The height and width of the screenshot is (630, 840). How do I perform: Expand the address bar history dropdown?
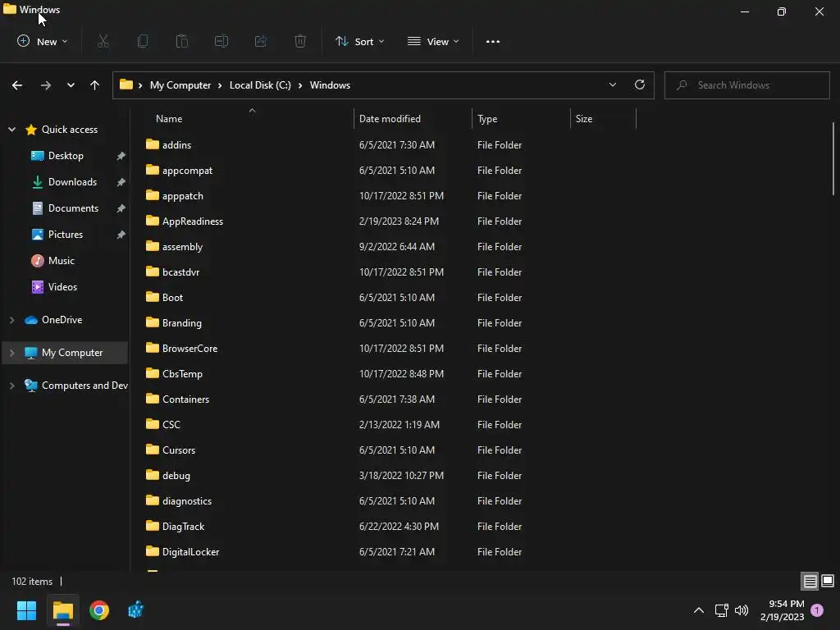click(612, 84)
